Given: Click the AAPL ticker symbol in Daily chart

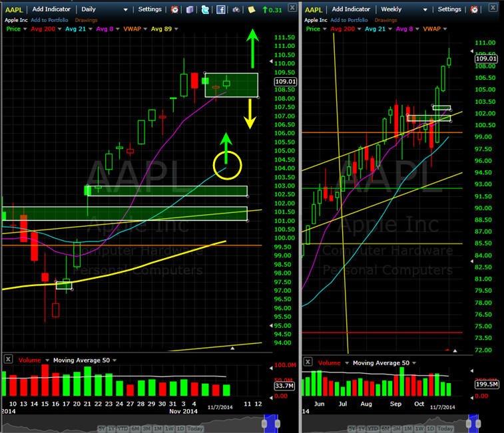Looking at the screenshot, I should click(x=14, y=9).
